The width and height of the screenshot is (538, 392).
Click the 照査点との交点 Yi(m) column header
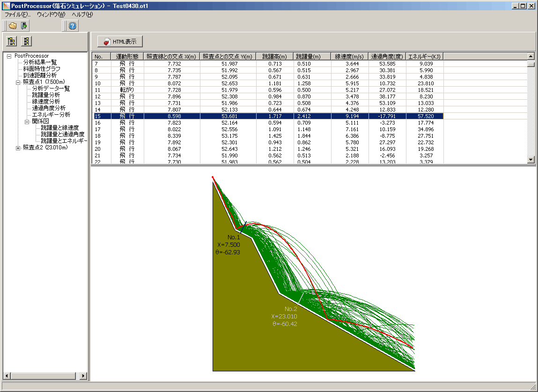coord(228,57)
